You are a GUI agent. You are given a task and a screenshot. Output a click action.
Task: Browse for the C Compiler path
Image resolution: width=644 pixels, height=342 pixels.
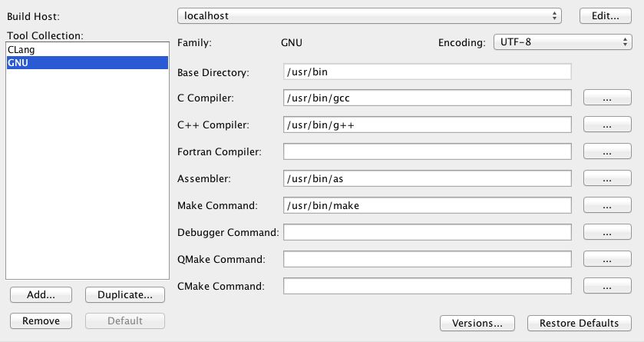(607, 98)
